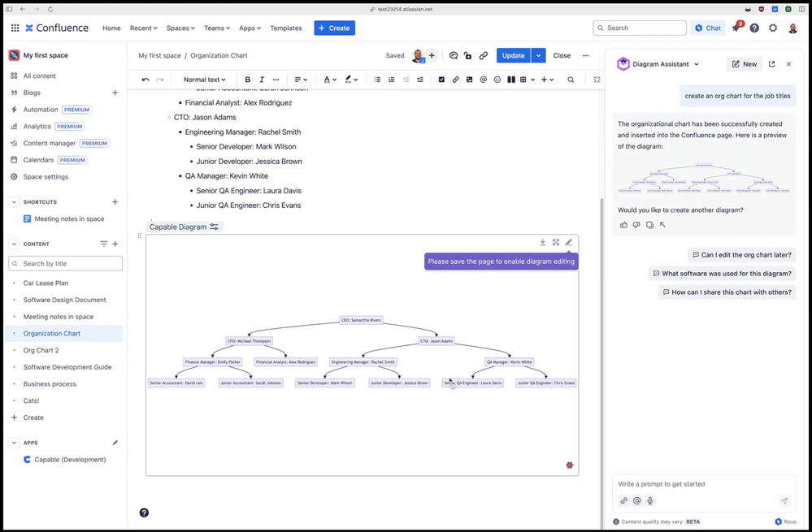Attach a link in the prompt box
Viewport: 812px width, 532px height.
624,500
